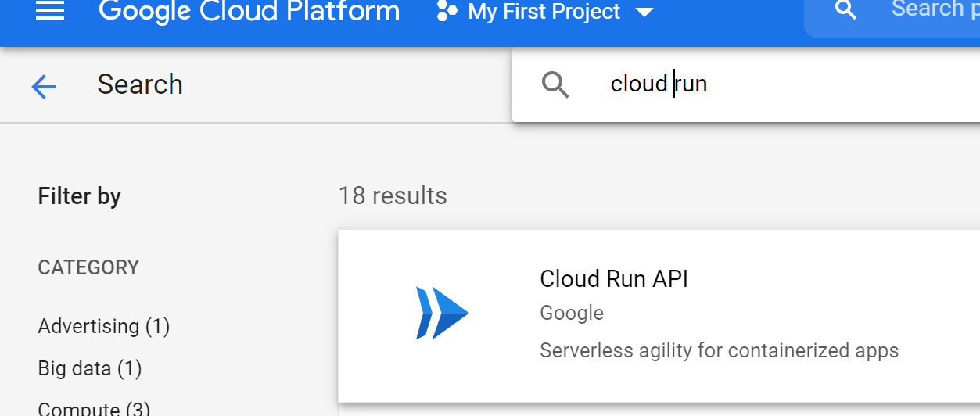The width and height of the screenshot is (980, 416).
Task: Click the Google Cloud Platform logo text
Action: pos(249,11)
